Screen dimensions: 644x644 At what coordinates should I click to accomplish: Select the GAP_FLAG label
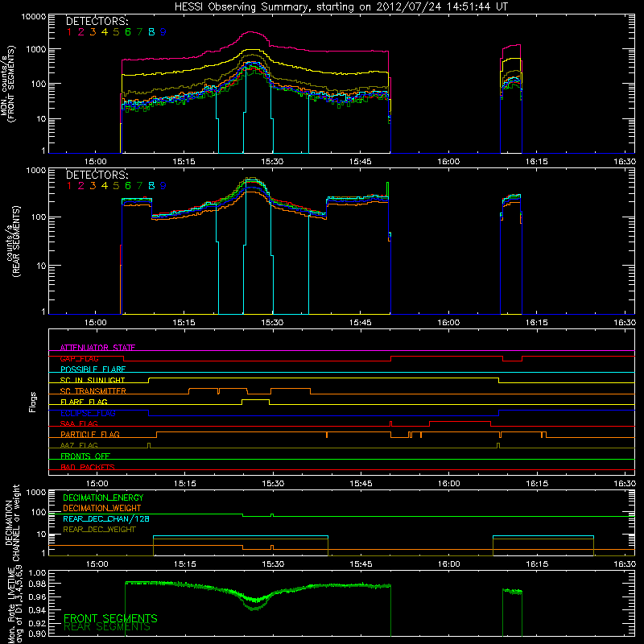click(x=79, y=358)
